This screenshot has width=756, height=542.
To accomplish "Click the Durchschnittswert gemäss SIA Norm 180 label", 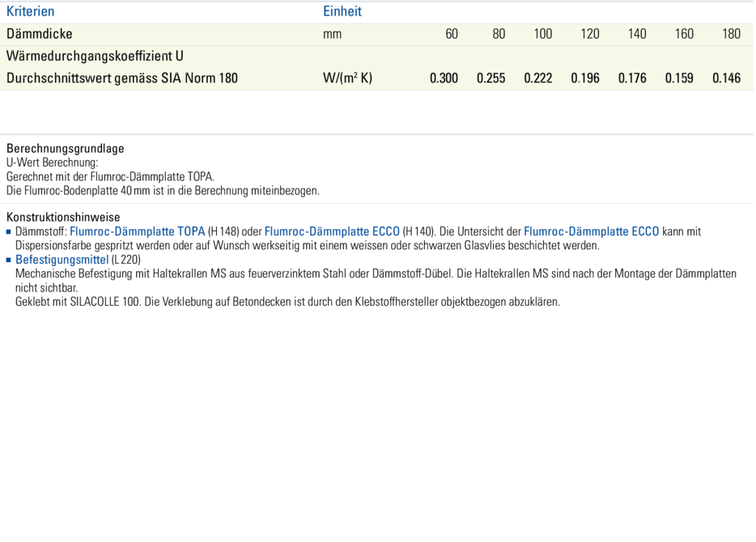I will click(x=122, y=78).
